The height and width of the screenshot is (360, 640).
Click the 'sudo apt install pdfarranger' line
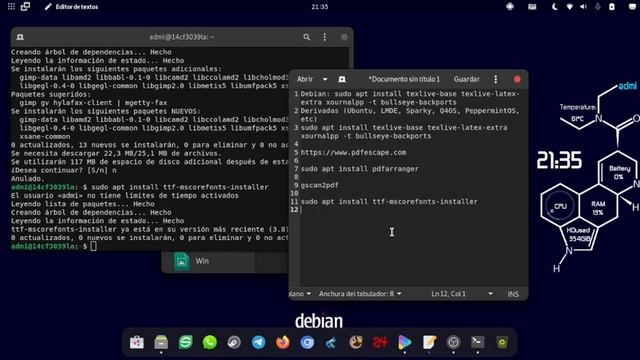click(x=360, y=169)
